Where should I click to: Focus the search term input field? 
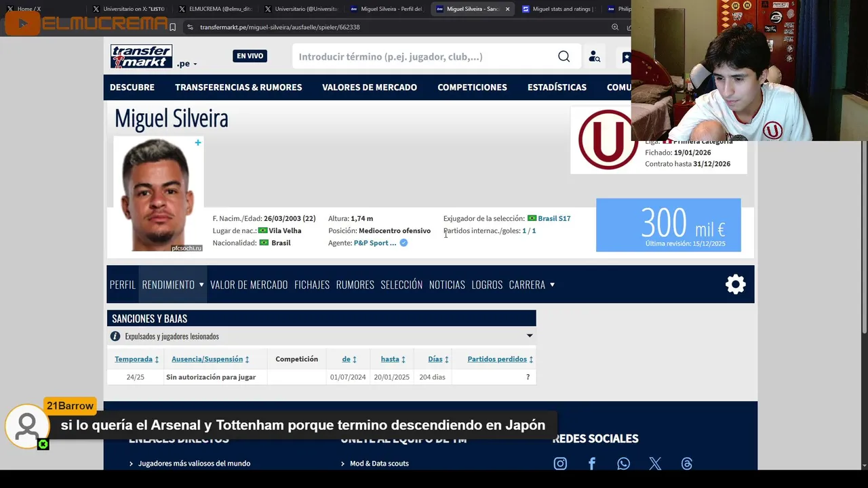pyautogui.click(x=424, y=57)
